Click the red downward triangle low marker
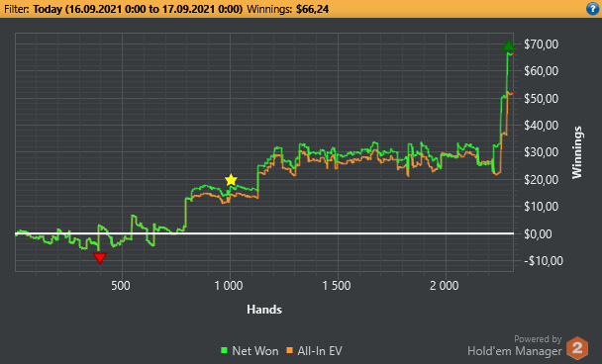Viewport: 602px width, 364px height. (x=100, y=258)
